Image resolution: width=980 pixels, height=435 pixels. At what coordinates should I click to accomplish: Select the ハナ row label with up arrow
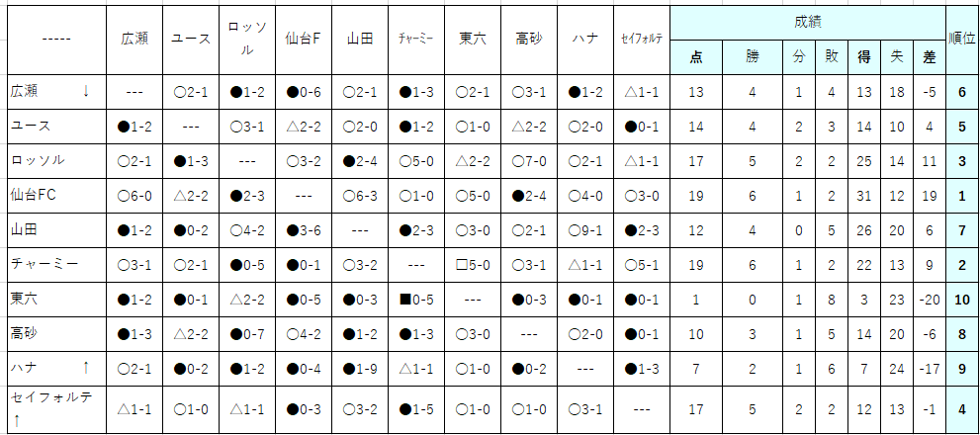coord(56,368)
